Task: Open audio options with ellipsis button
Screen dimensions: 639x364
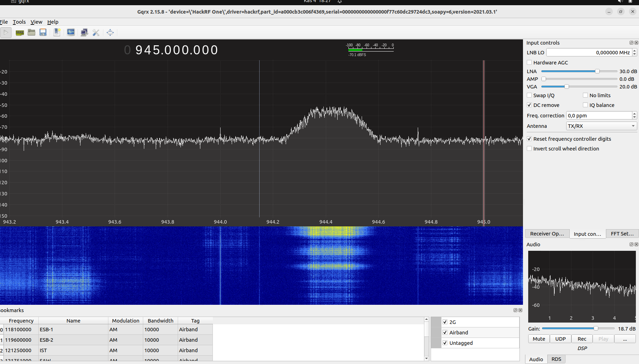Action: click(625, 339)
